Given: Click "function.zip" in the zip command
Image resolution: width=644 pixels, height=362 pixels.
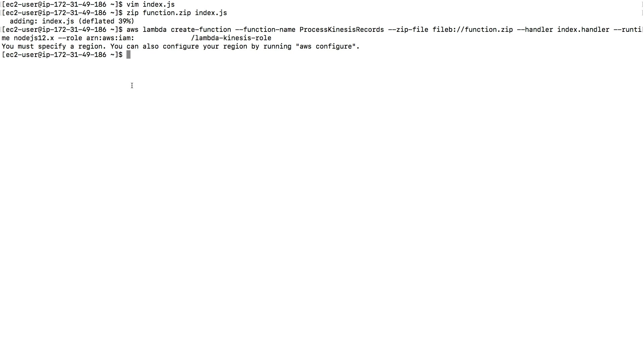Looking at the screenshot, I should click(167, 13).
